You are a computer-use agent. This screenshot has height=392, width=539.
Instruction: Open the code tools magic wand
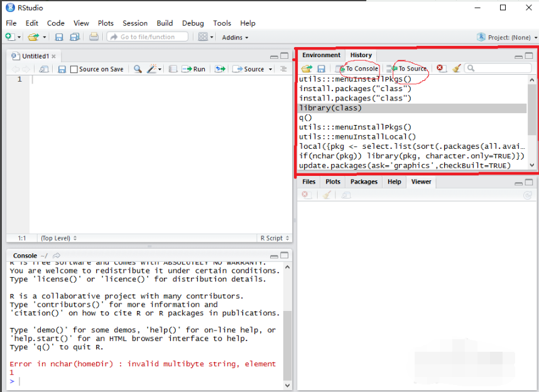[152, 69]
